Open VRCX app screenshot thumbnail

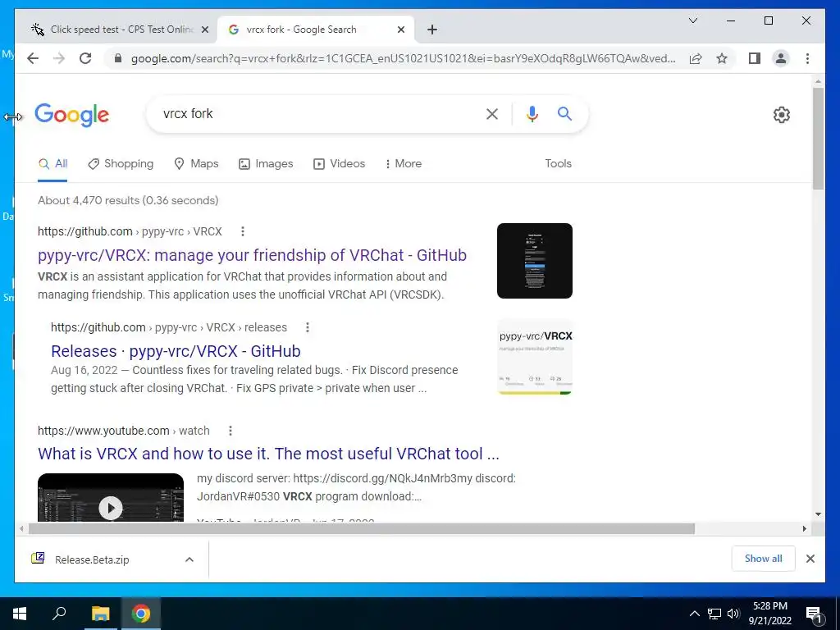(535, 261)
